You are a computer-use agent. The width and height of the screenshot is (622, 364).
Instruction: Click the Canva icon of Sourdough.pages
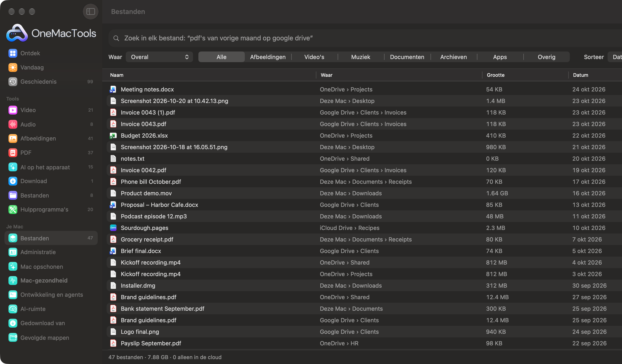tap(113, 228)
